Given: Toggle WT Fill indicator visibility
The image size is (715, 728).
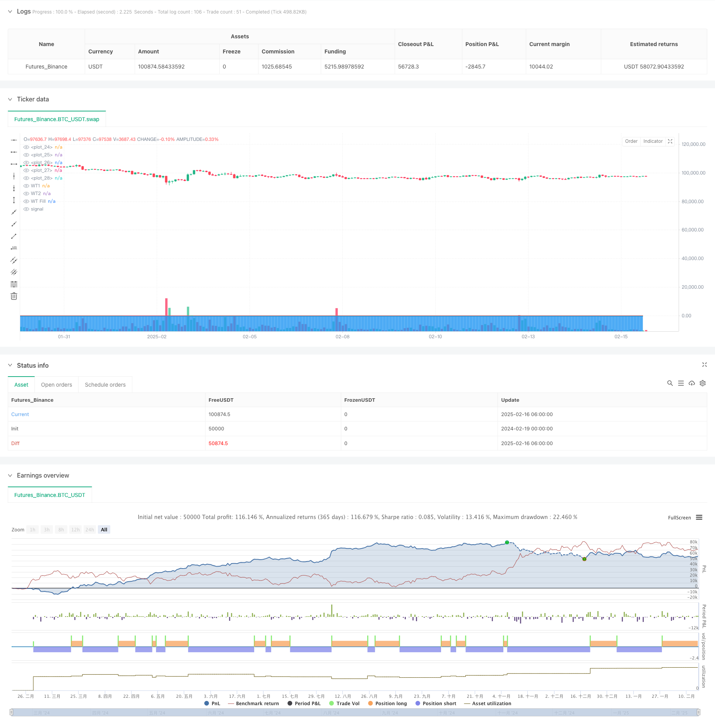Looking at the screenshot, I should point(26,201).
